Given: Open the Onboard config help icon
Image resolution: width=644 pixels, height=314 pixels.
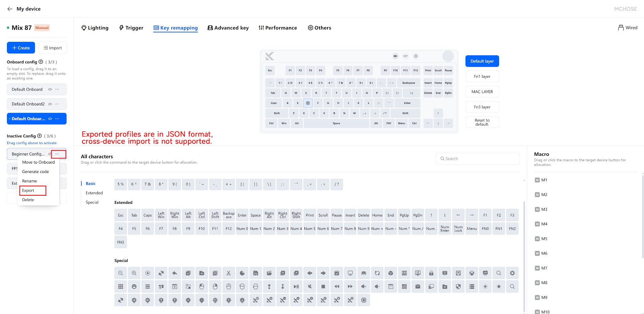Looking at the screenshot, I should [41, 62].
